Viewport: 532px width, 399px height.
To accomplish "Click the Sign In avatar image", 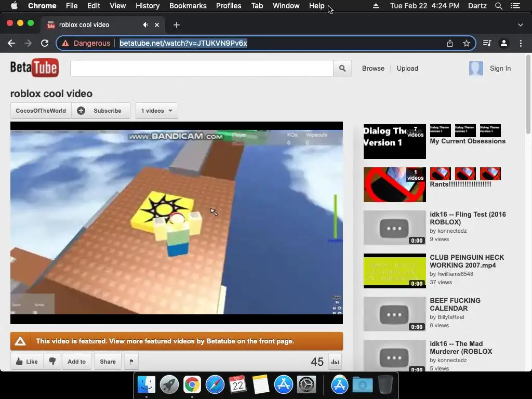I will [x=476, y=68].
